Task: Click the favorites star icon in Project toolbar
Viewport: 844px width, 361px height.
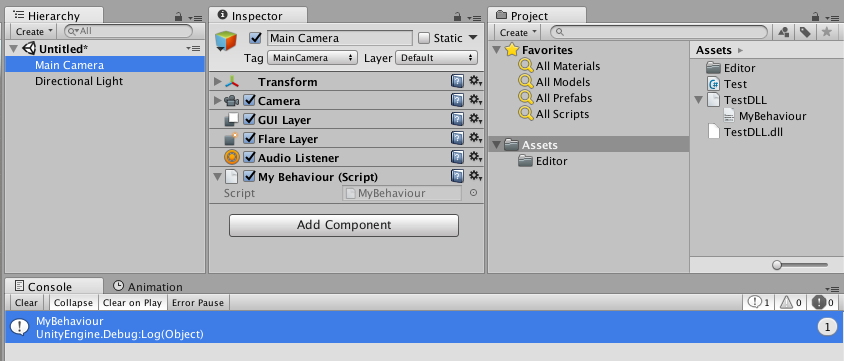Action: 826,32
